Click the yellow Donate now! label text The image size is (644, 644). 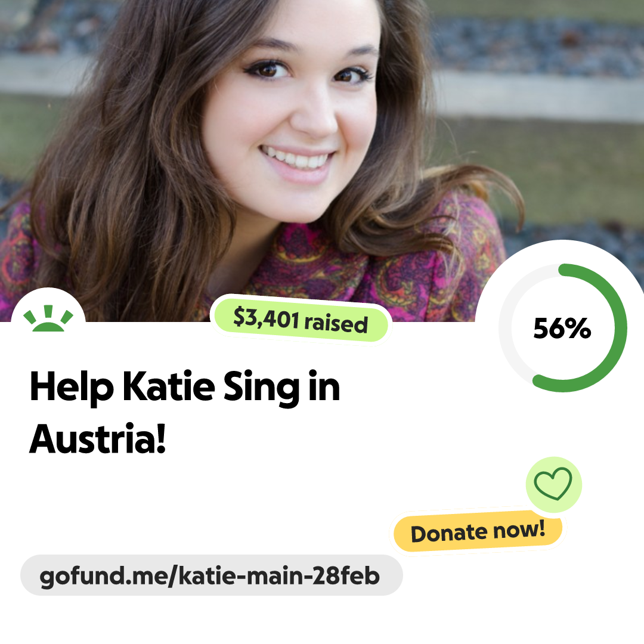478,532
